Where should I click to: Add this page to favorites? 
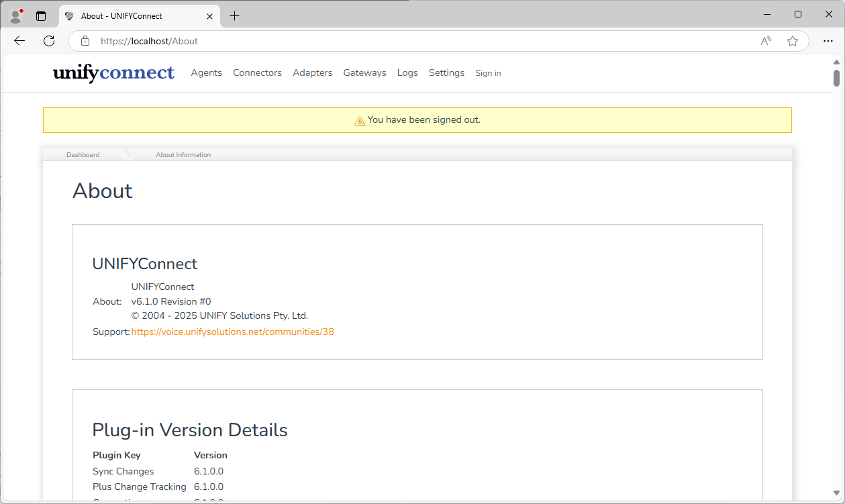pyautogui.click(x=793, y=41)
